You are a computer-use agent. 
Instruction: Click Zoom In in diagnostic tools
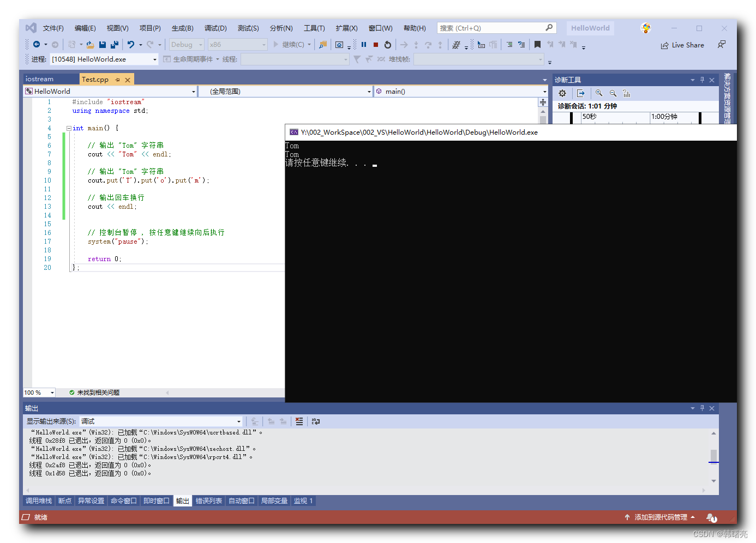[x=599, y=93]
